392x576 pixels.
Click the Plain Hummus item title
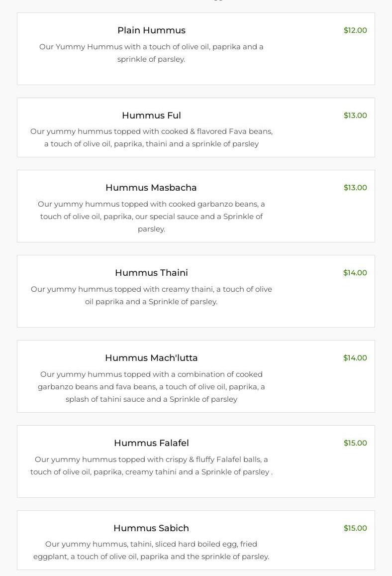[151, 30]
